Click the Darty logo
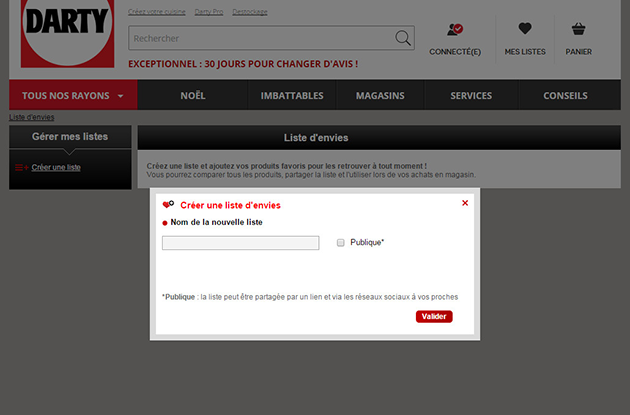Image resolution: width=630 pixels, height=415 pixels. pos(68,38)
